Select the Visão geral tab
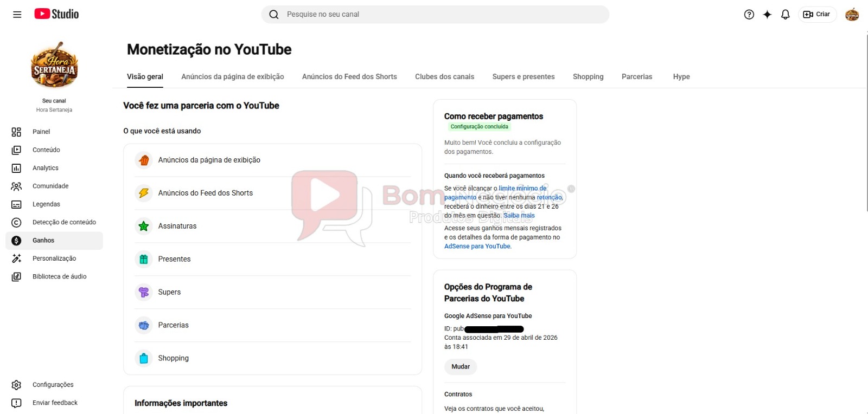The image size is (868, 414). pyautogui.click(x=145, y=76)
